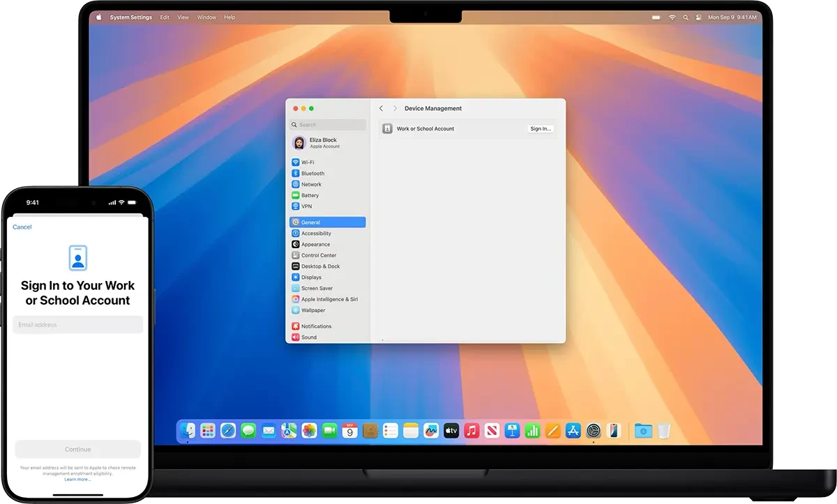The height and width of the screenshot is (504, 837).
Task: Tap the Learn more link on the iPhone
Action: (x=77, y=480)
